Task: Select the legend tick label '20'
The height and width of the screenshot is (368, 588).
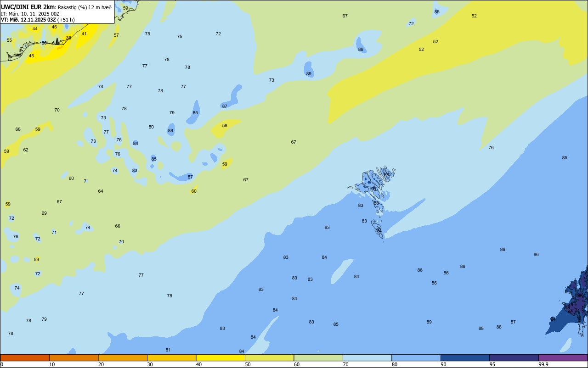Action: 101,364
